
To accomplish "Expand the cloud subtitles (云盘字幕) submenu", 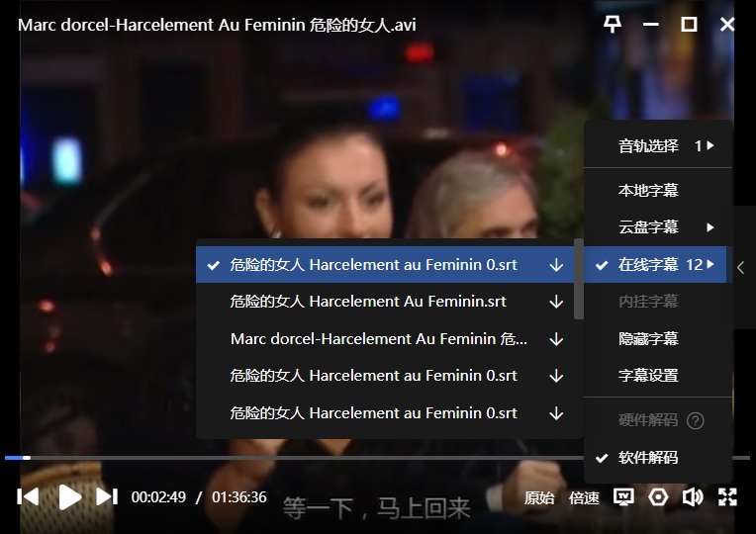I will click(x=658, y=227).
